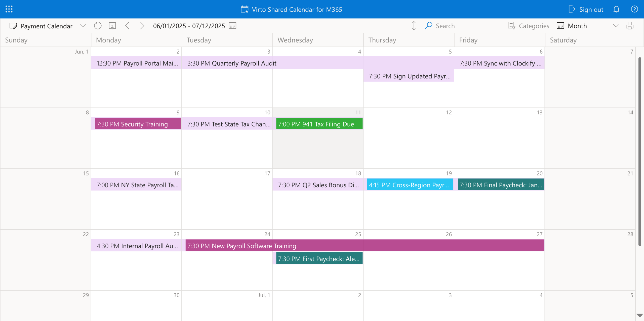This screenshot has width=644, height=321.
Task: Click the go-to-today calendar icon
Action: (112, 26)
